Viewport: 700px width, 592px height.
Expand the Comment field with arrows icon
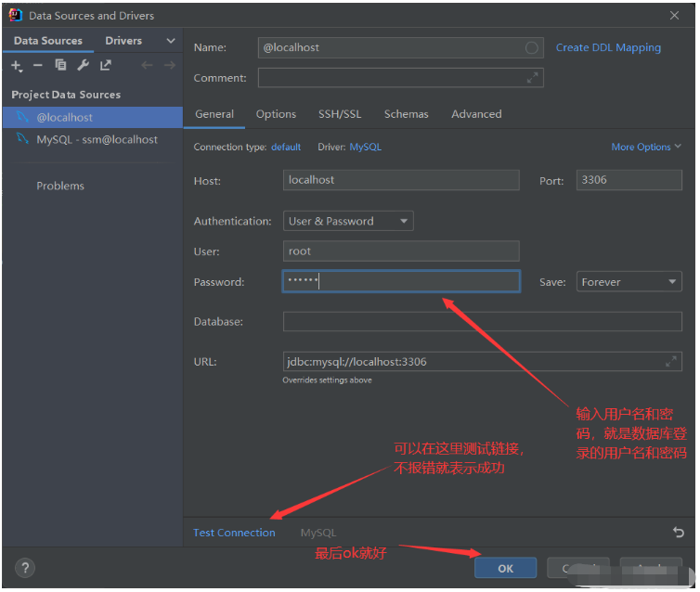pyautogui.click(x=532, y=78)
